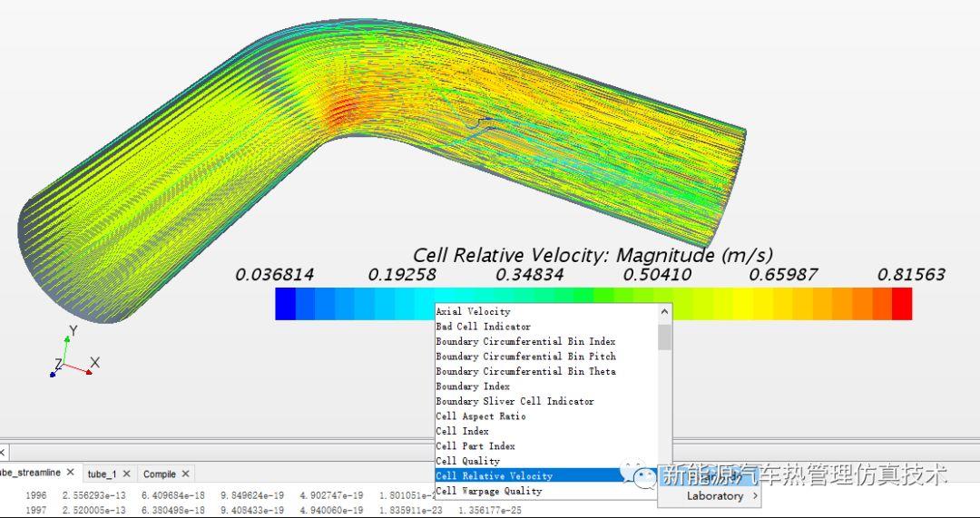
Task: Choose Cell Warpage Quality entry
Action: pos(546,491)
